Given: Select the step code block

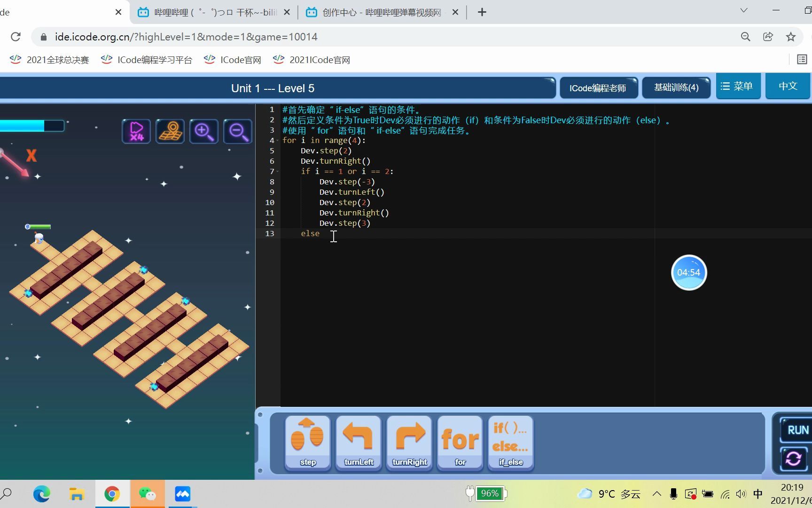Looking at the screenshot, I should pos(307,442).
